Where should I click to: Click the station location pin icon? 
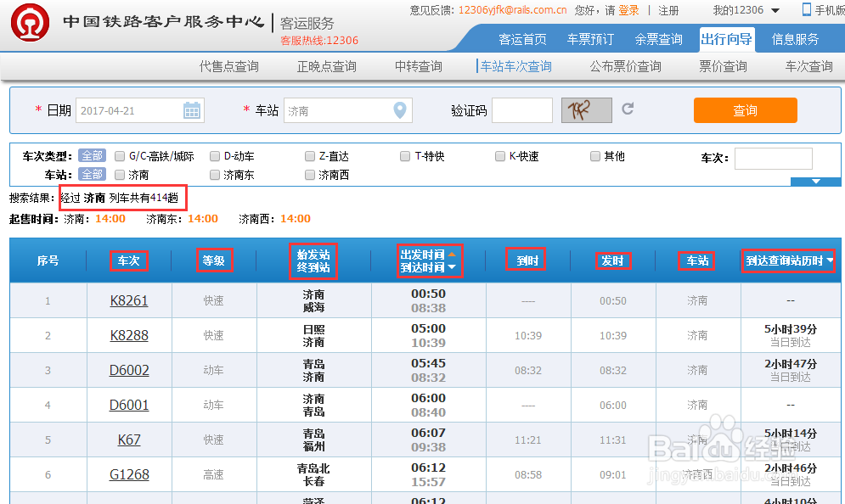pos(399,110)
